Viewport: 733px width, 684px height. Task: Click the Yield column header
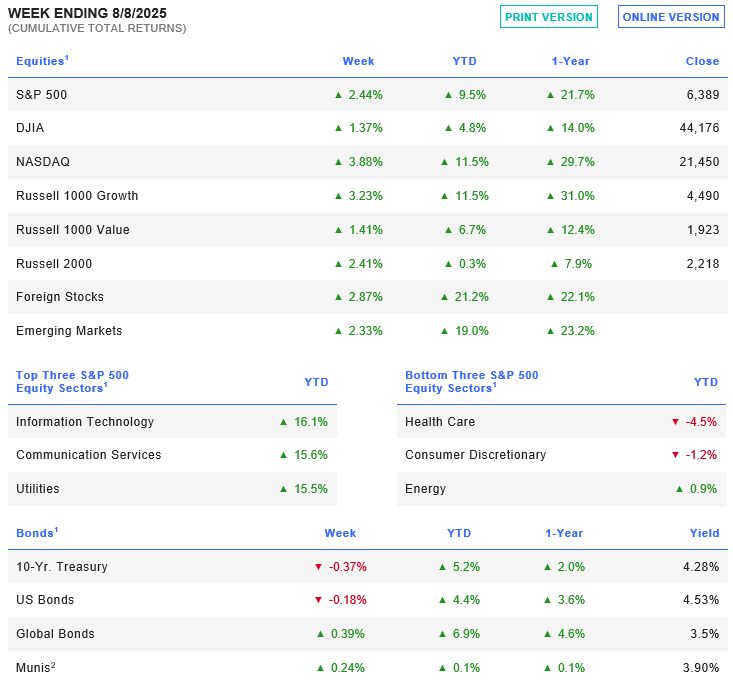pyautogui.click(x=704, y=533)
